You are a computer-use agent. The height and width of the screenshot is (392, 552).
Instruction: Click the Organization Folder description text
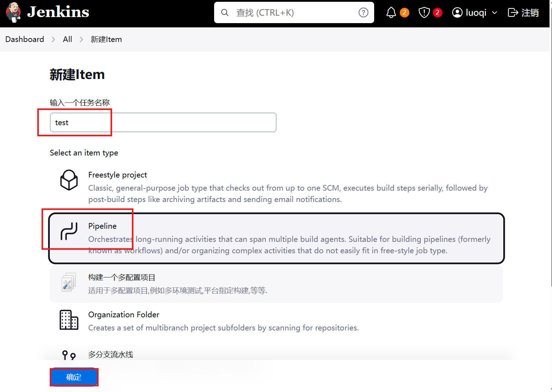[x=223, y=328]
